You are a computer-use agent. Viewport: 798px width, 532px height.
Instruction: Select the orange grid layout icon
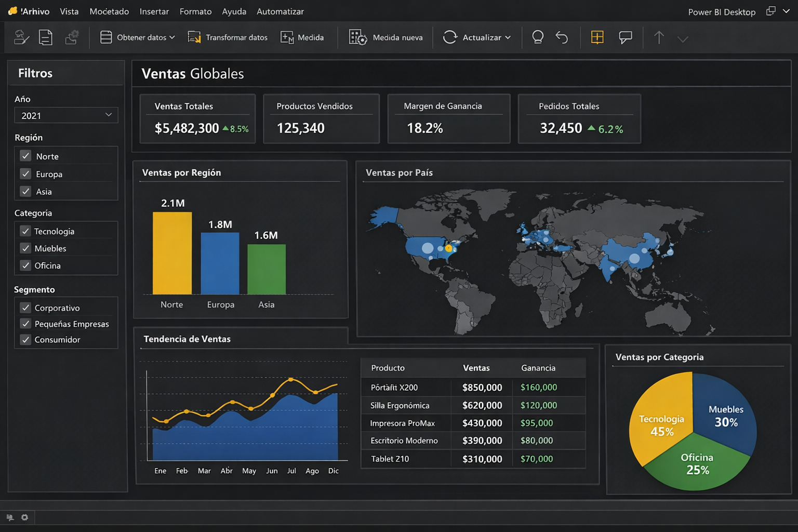point(597,37)
